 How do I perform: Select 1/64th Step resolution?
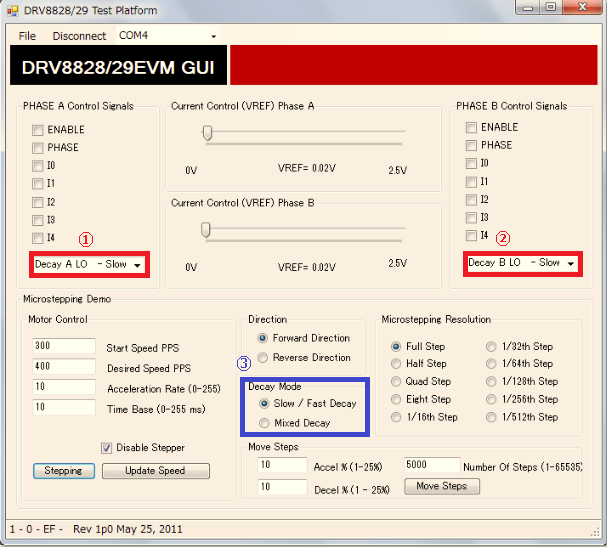click(491, 364)
